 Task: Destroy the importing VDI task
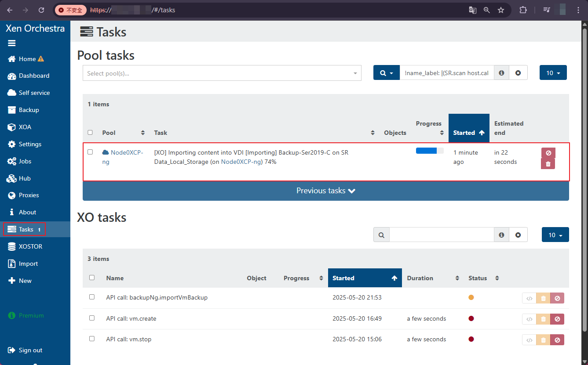(548, 164)
